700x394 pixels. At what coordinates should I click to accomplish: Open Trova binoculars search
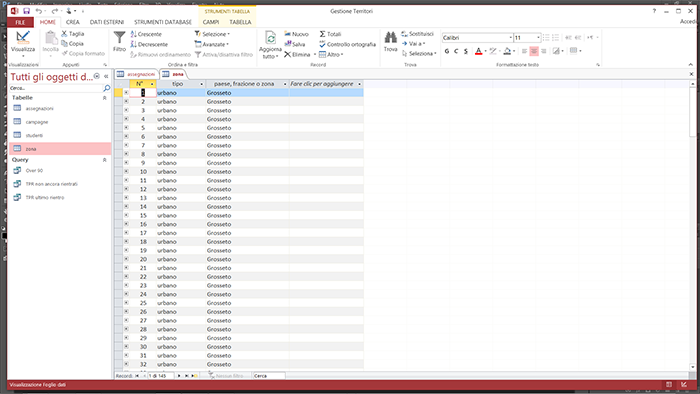(x=390, y=41)
